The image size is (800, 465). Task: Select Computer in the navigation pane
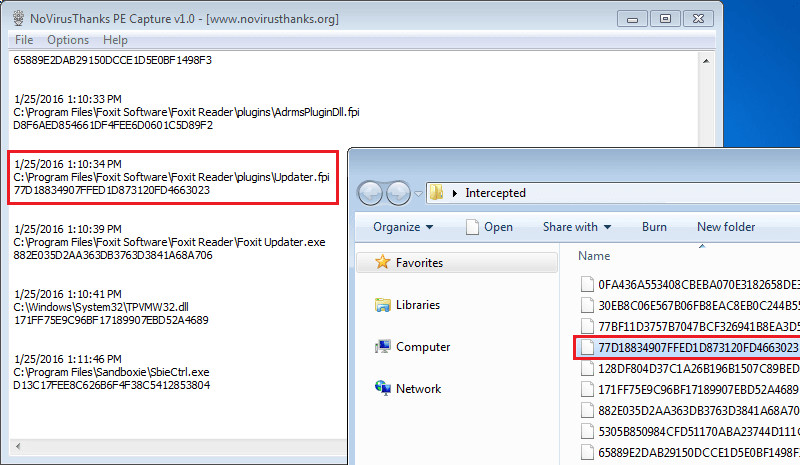click(423, 347)
